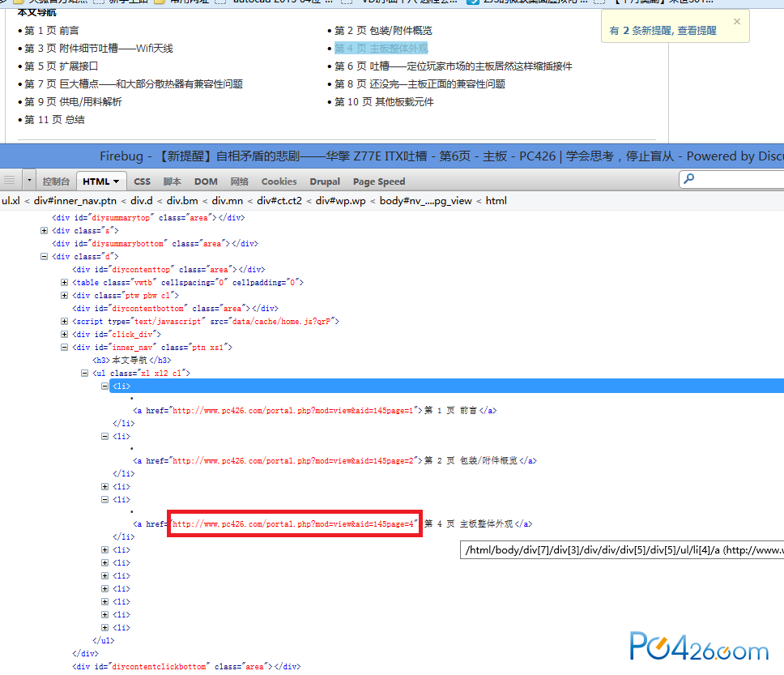The width and height of the screenshot is (784, 675).
Task: Select the div id="diycontentclickbottom" row
Action: pos(186,667)
